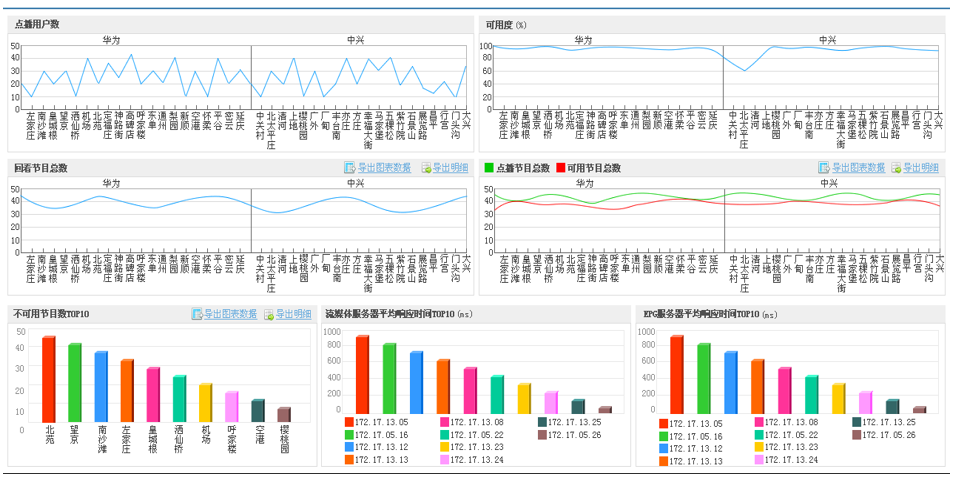
Task: Click tallest red bar in EPG服务器 chart
Action: pos(677,374)
